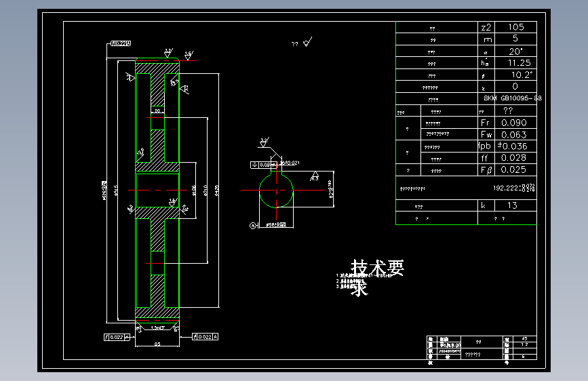Select the '85' width dimension text
The height and width of the screenshot is (381, 588).
click(157, 344)
